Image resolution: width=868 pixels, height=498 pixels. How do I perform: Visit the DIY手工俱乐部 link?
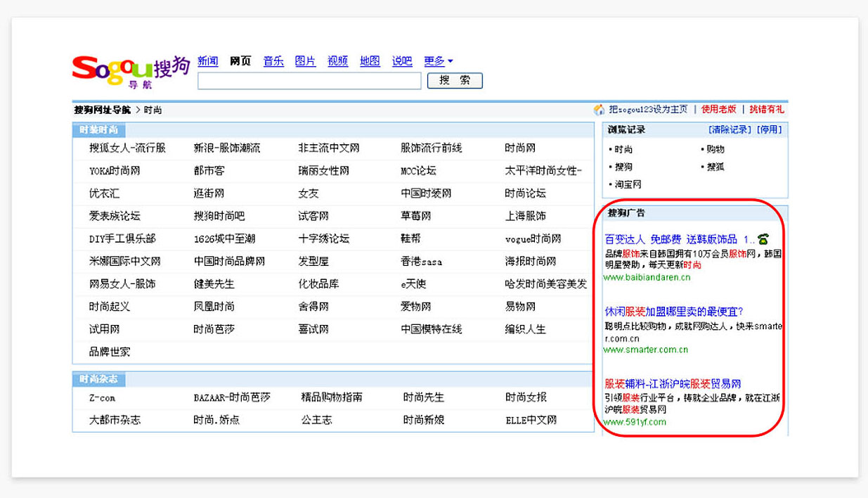pyautogui.click(x=122, y=238)
